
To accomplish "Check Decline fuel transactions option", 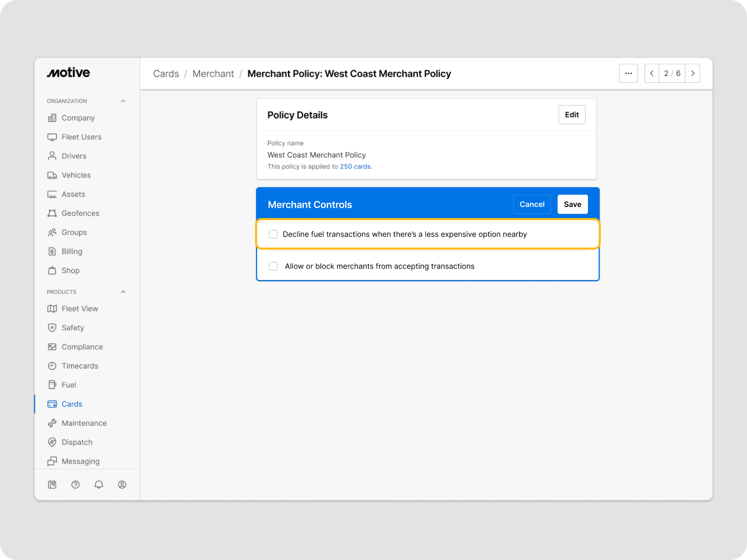I will pyautogui.click(x=273, y=234).
